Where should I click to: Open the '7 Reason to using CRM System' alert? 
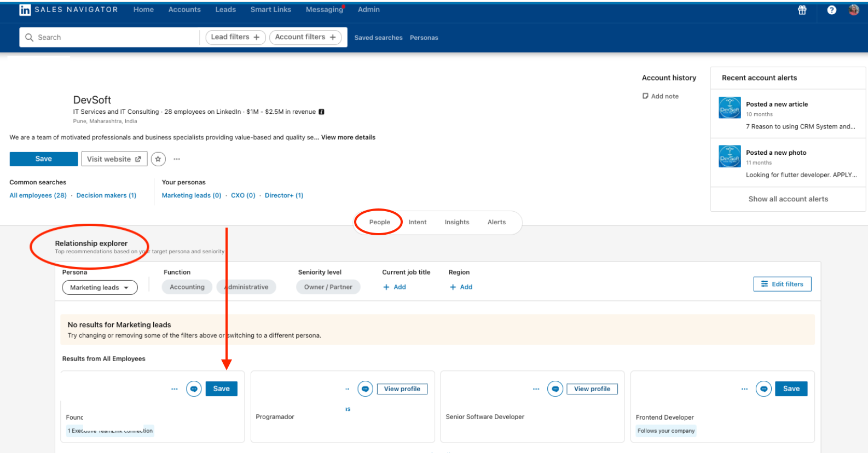pos(800,126)
